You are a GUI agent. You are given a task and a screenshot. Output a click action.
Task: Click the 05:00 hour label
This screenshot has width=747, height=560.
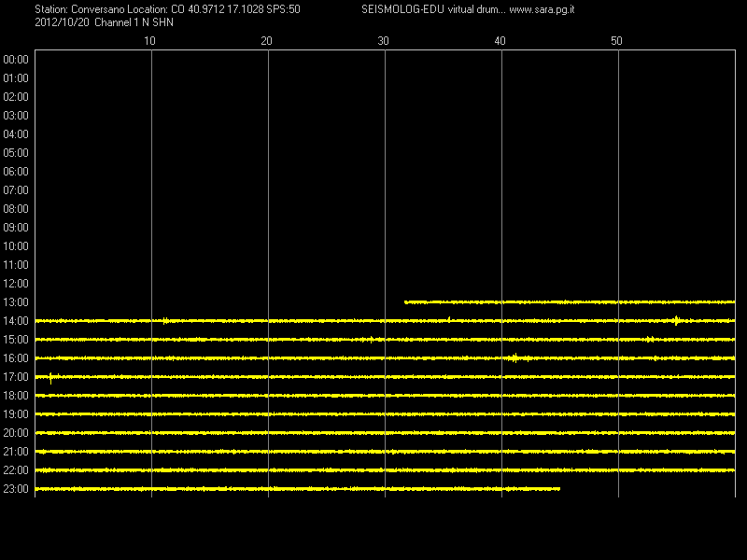click(16, 153)
